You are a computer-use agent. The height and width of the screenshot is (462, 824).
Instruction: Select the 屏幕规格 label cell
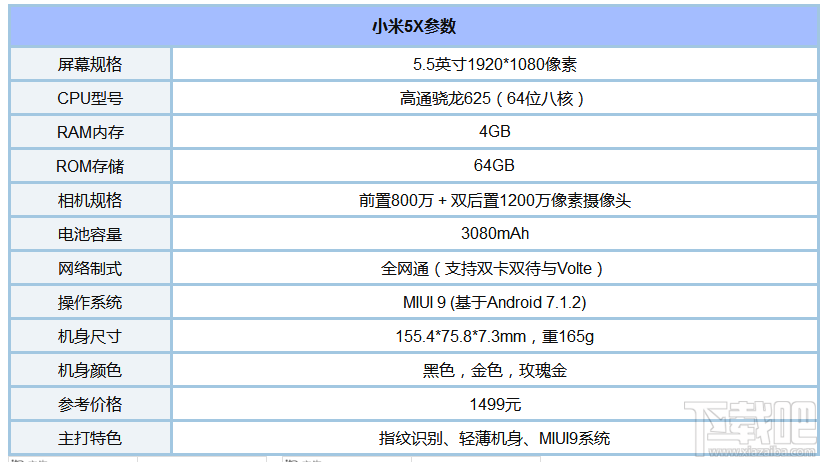point(90,64)
